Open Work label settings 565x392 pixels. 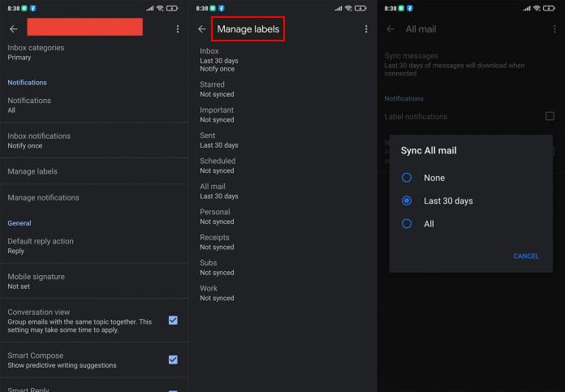coord(282,293)
